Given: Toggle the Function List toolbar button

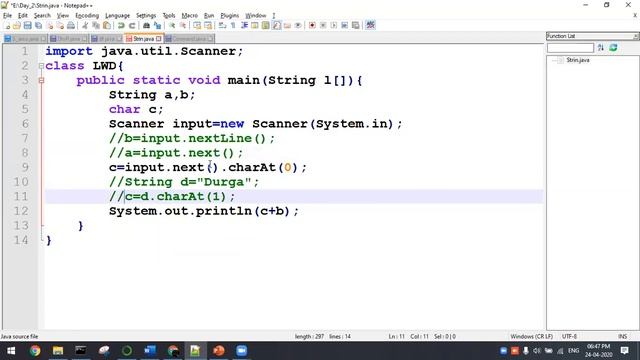Looking at the screenshot, I should (276, 25).
